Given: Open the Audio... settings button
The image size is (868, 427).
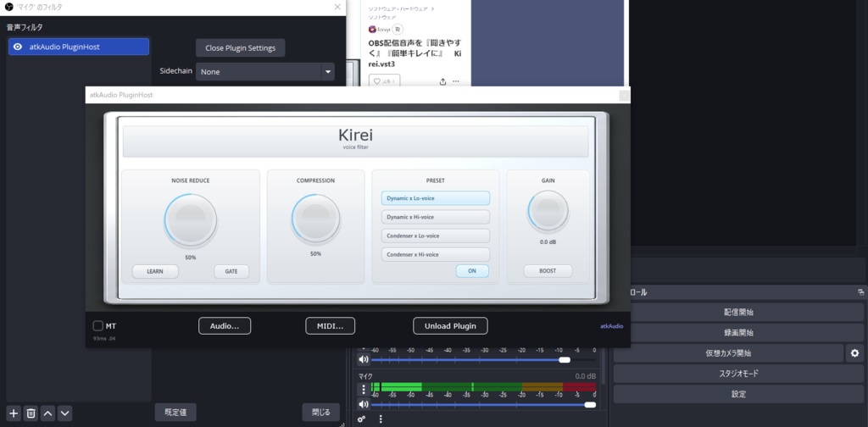Looking at the screenshot, I should 225,326.
